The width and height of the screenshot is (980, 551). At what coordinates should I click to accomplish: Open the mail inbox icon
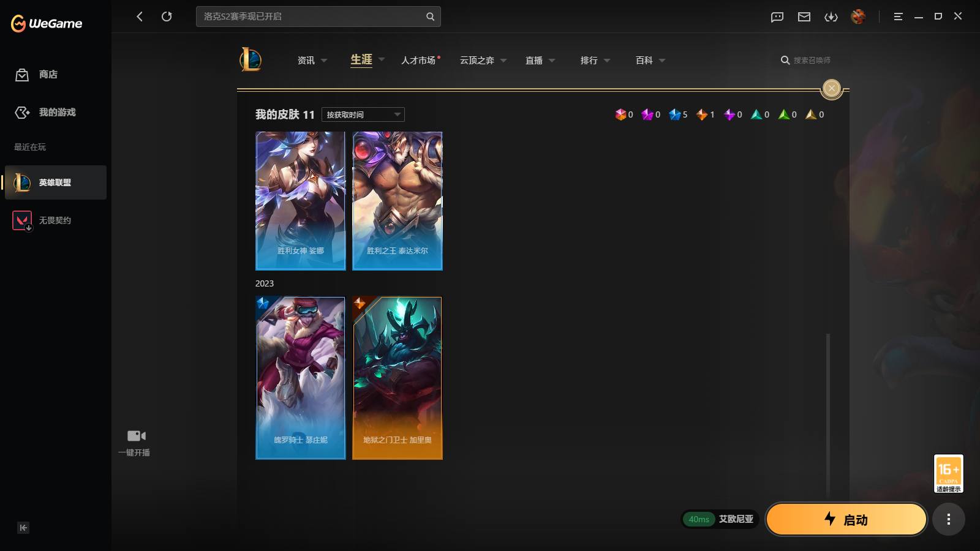[x=804, y=17]
